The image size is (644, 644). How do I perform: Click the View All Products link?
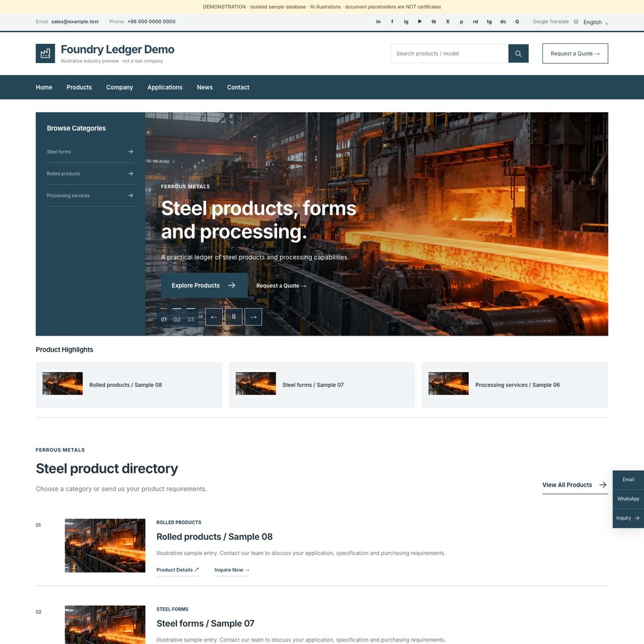click(x=575, y=485)
